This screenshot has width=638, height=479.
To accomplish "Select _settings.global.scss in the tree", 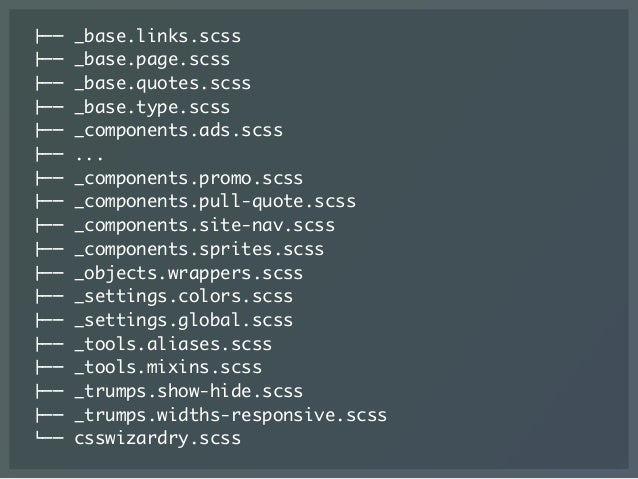I will (x=184, y=321).
